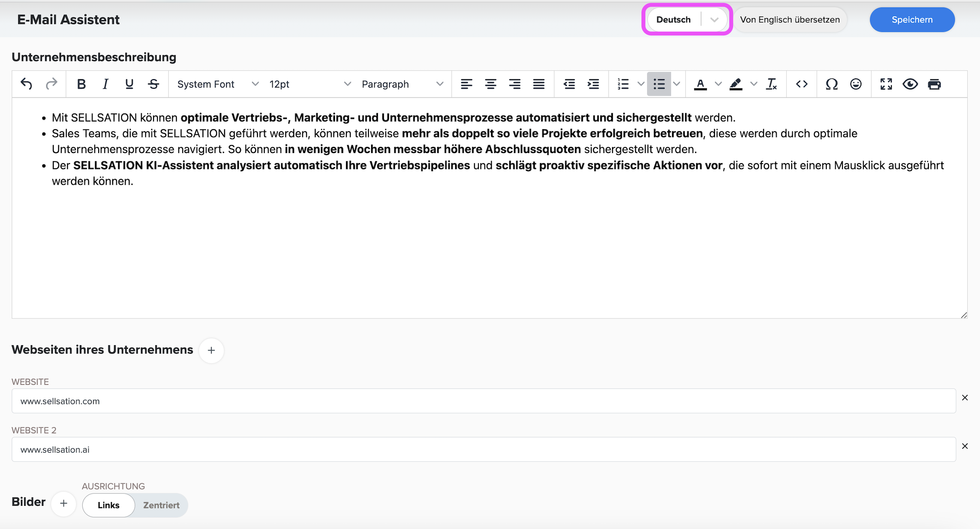Click the 'E-Mail Assistent' title
The image size is (980, 529).
tap(68, 19)
